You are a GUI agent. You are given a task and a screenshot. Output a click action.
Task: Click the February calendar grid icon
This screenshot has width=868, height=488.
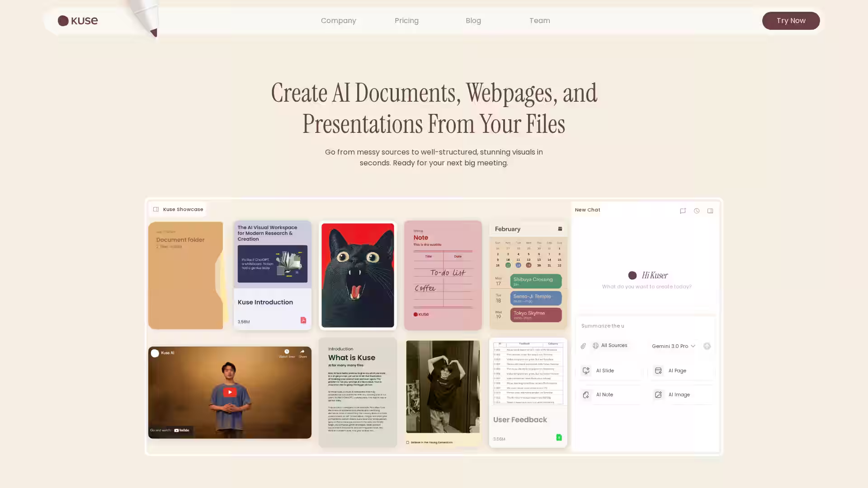pos(560,229)
